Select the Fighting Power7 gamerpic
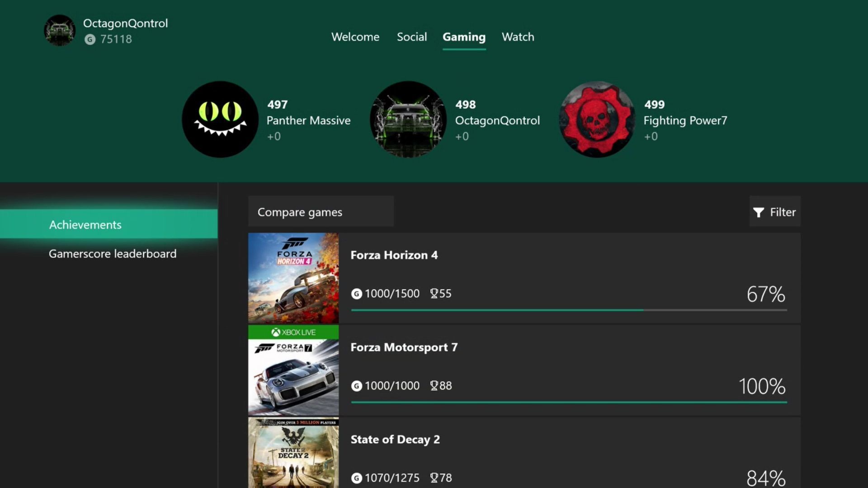 (x=597, y=119)
